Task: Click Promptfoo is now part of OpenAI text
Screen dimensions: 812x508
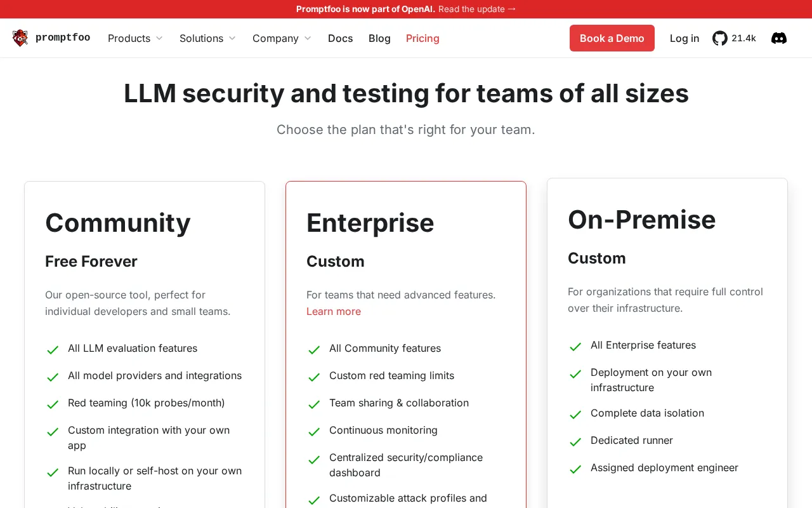Action: click(365, 9)
